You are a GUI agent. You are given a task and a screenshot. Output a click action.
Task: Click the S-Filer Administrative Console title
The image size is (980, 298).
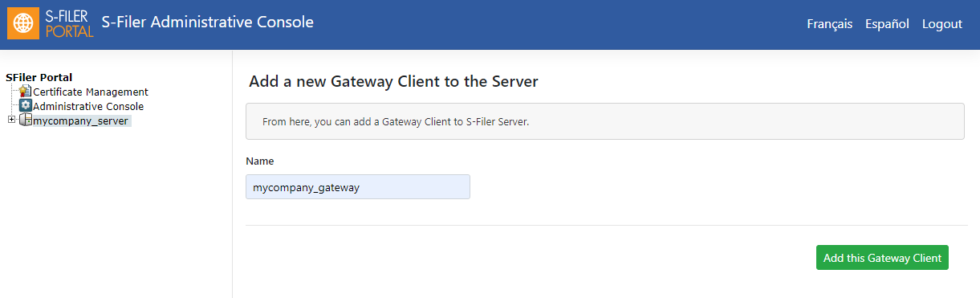208,22
